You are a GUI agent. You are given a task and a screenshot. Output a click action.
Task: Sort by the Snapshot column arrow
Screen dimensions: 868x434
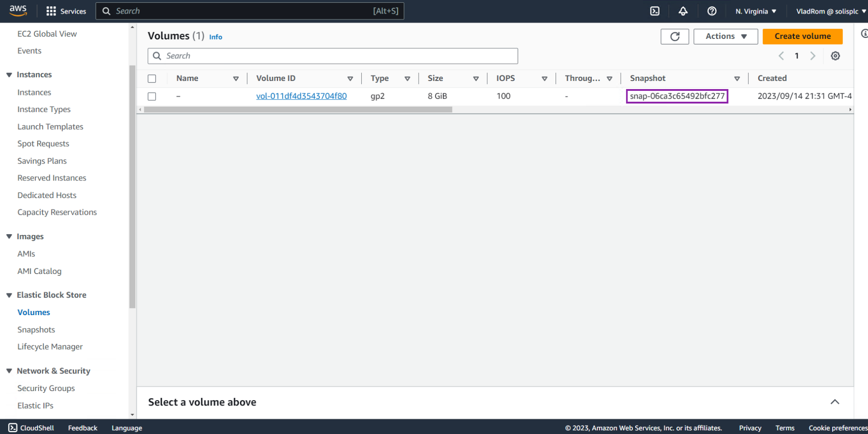[737, 78]
